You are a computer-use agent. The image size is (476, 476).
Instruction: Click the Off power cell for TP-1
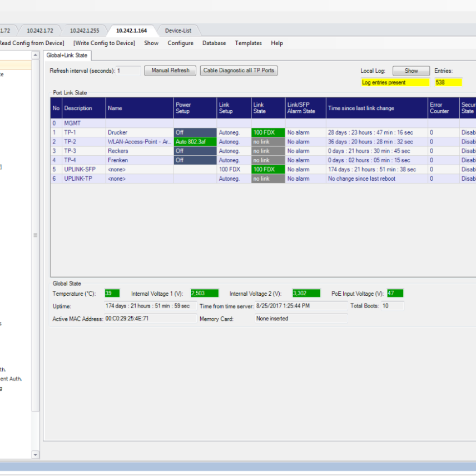pos(195,133)
